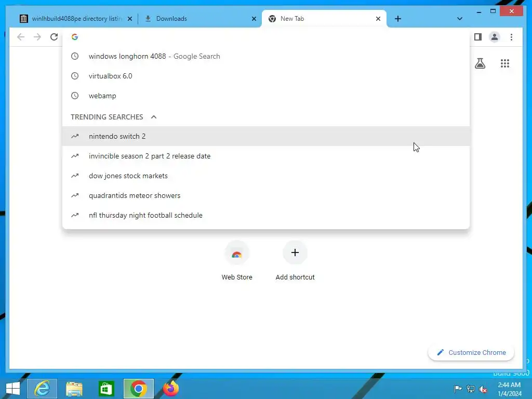Select the New Tab tab
Screen dimensions: 532x399
[324, 19]
